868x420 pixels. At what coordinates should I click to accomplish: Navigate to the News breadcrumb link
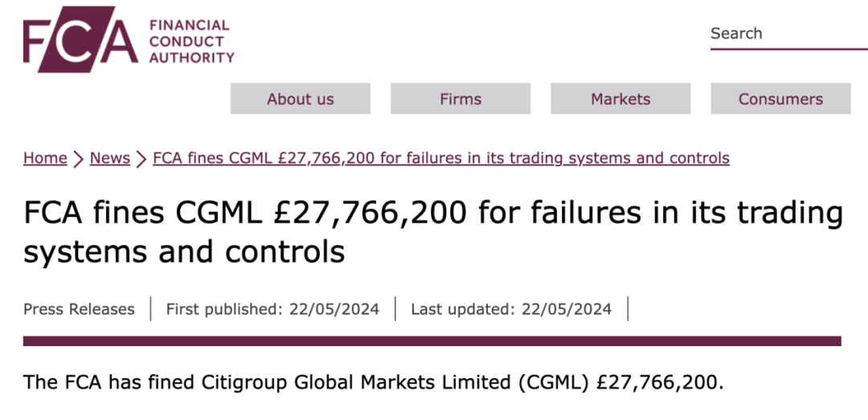[x=110, y=158]
